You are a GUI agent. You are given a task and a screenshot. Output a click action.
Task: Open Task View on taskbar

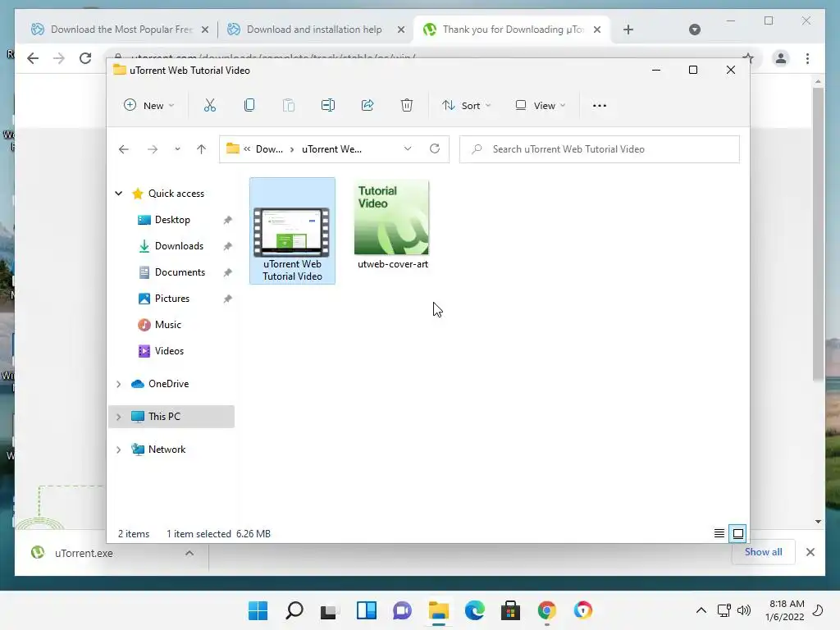pyautogui.click(x=330, y=610)
